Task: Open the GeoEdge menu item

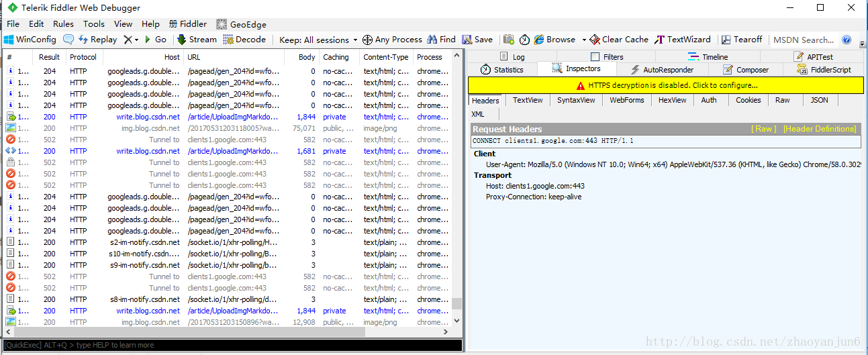Action: click(242, 24)
